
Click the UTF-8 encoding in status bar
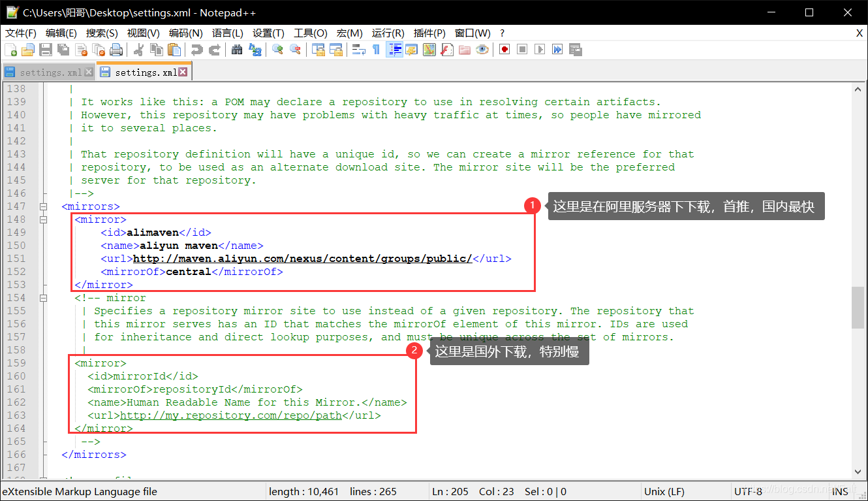[x=748, y=492]
